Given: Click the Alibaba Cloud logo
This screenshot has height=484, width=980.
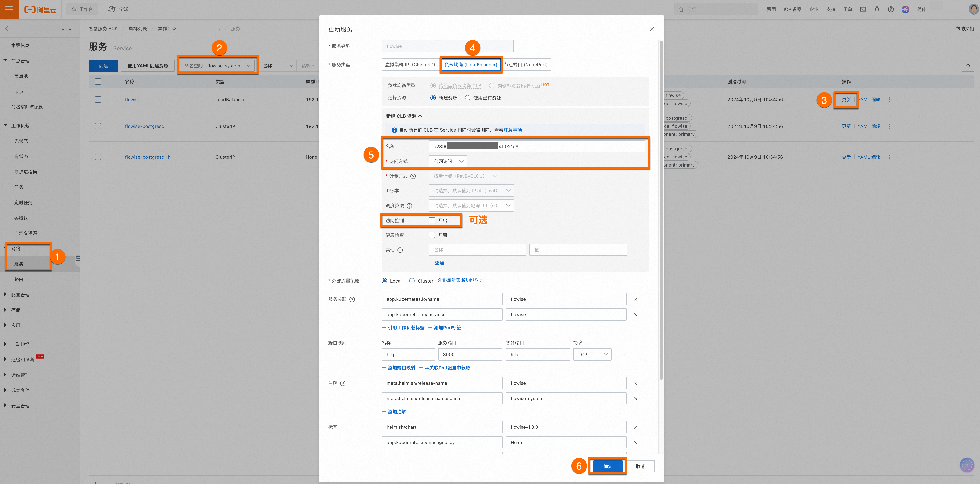Looking at the screenshot, I should coord(40,9).
